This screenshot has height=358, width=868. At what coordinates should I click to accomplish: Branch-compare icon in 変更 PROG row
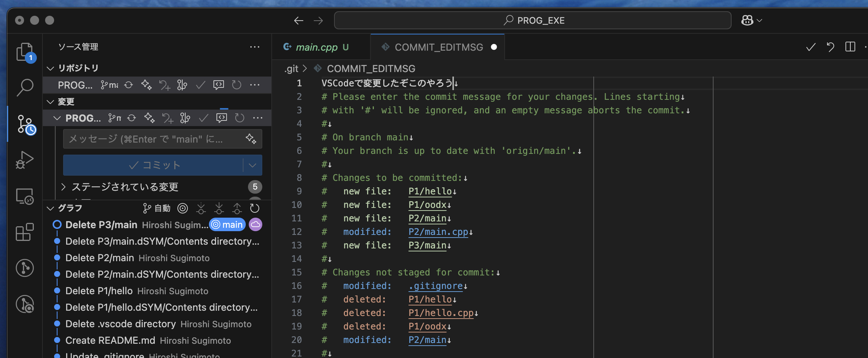click(x=185, y=118)
